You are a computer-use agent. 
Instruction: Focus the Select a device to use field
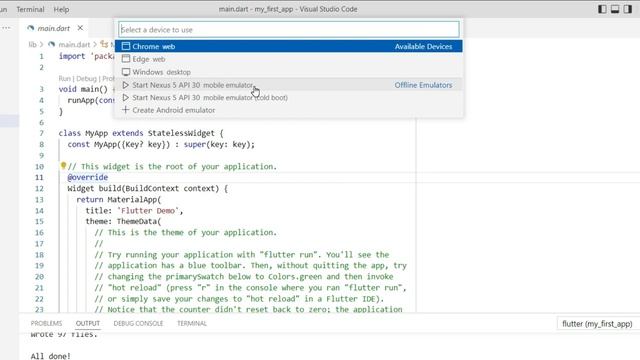(x=289, y=29)
